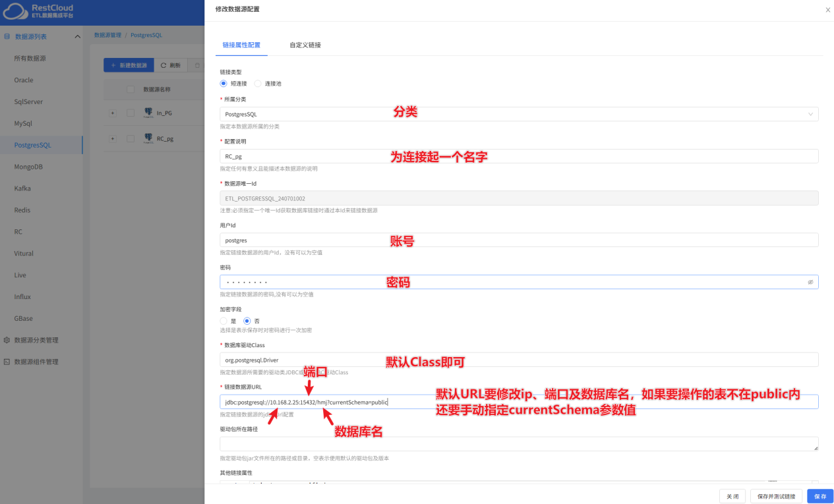Click PostgresSQL breadcrumb link
The width and height of the screenshot is (834, 504).
(x=146, y=35)
